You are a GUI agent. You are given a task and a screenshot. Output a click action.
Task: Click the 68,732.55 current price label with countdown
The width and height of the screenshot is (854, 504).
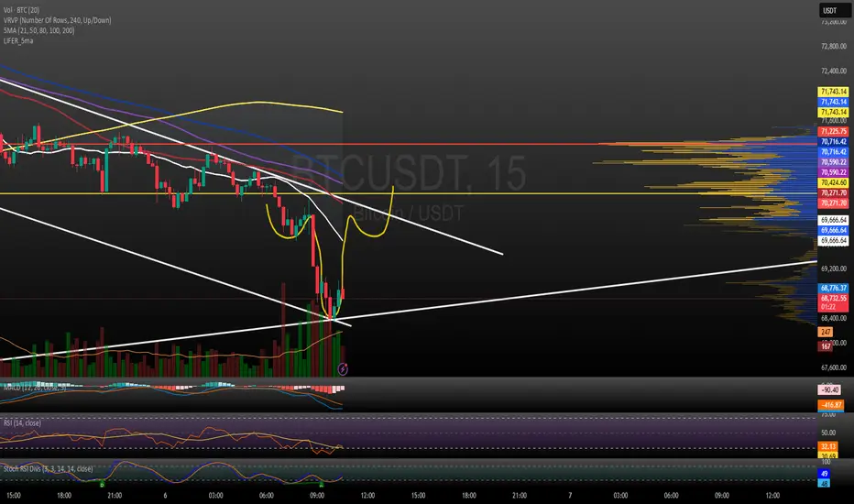(833, 302)
